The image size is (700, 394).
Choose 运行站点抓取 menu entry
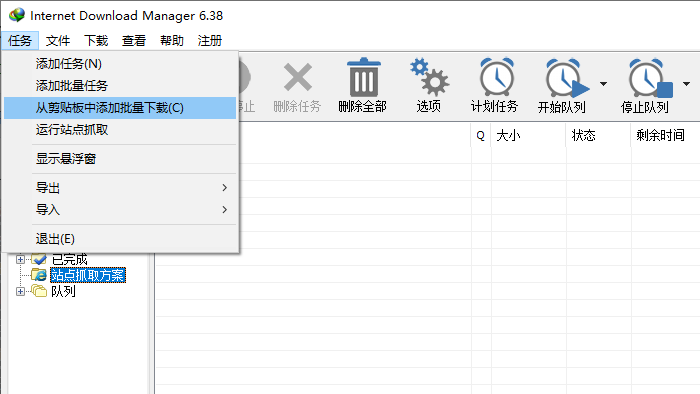point(120,130)
